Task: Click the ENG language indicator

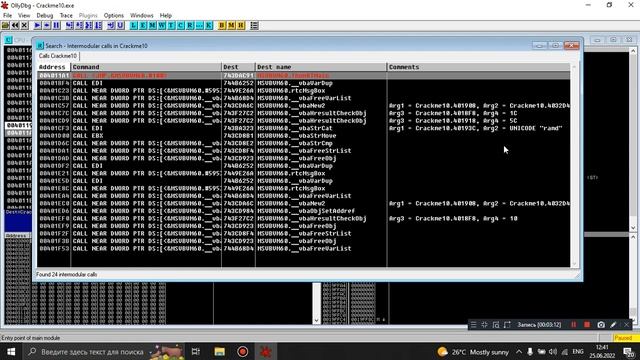Action: (x=578, y=351)
